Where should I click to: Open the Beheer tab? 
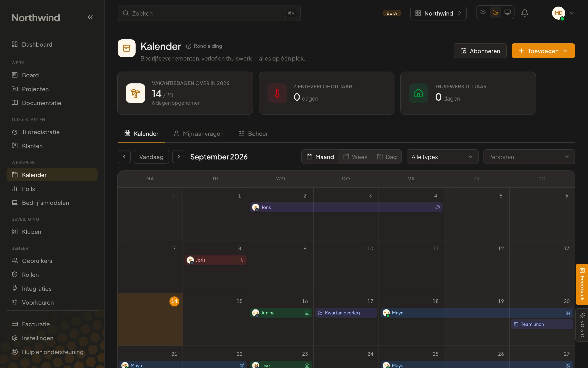pos(253,134)
